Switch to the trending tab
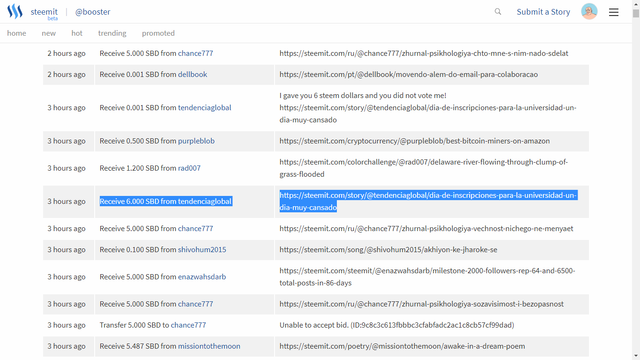The image size is (640, 360). click(x=112, y=33)
